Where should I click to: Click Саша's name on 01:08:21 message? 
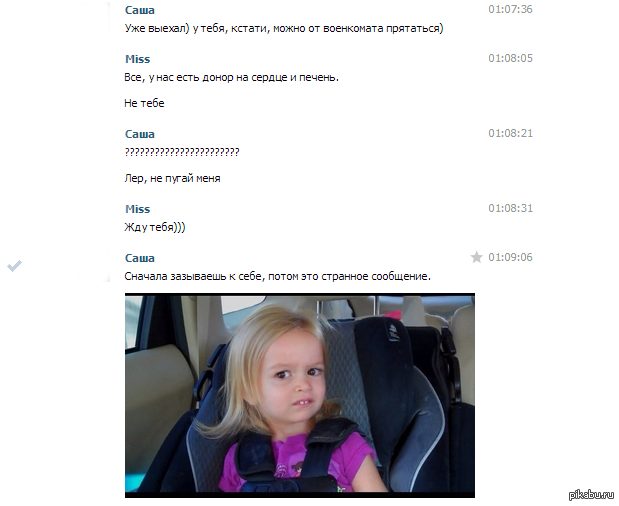click(x=140, y=134)
